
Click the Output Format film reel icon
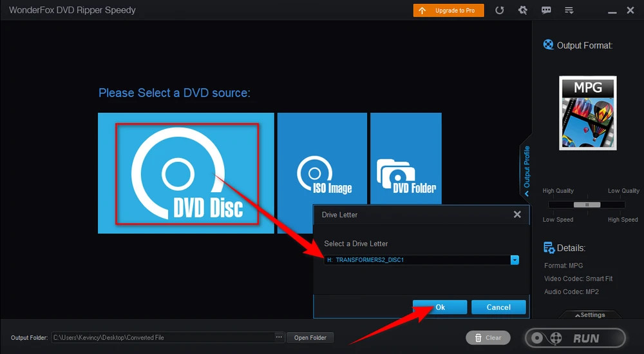548,44
